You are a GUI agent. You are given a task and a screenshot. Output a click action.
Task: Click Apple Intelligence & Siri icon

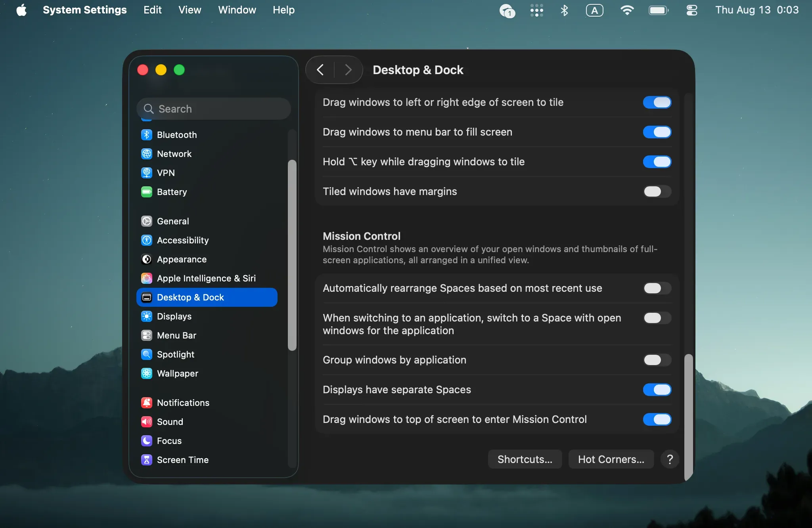coord(147,278)
